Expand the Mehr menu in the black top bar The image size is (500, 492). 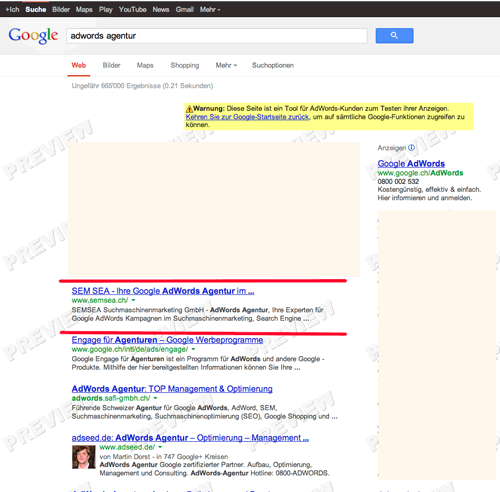click(x=210, y=10)
